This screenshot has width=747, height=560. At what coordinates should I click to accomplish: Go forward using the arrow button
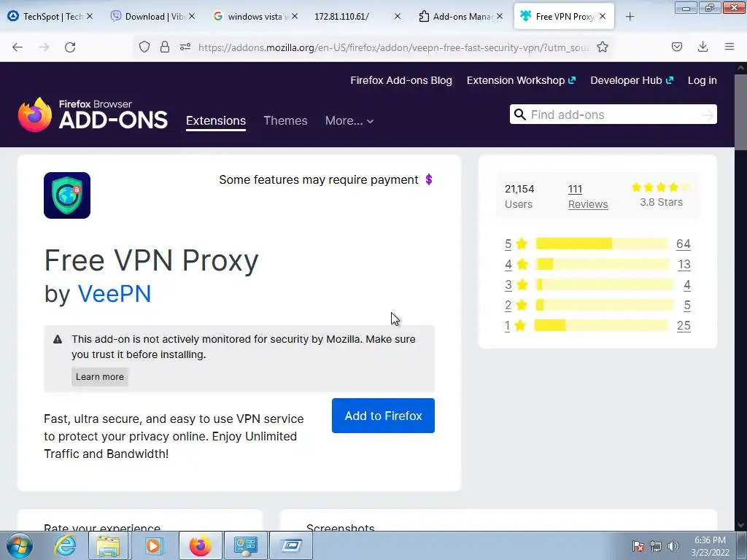click(x=44, y=47)
